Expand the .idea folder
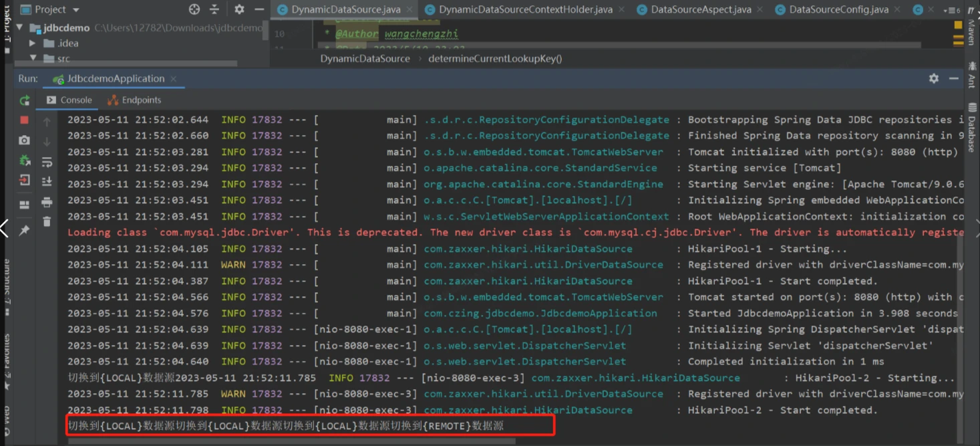980x446 pixels. click(32, 43)
